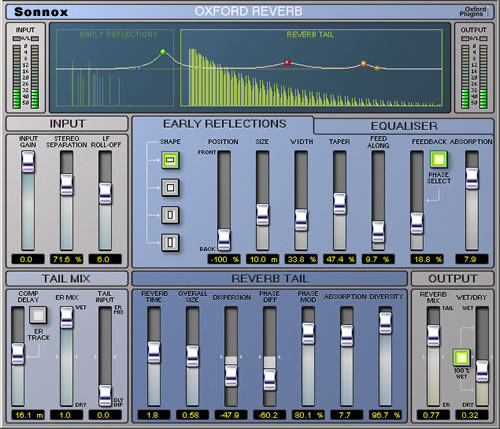Click the red EQ node on the graph

[x=287, y=62]
